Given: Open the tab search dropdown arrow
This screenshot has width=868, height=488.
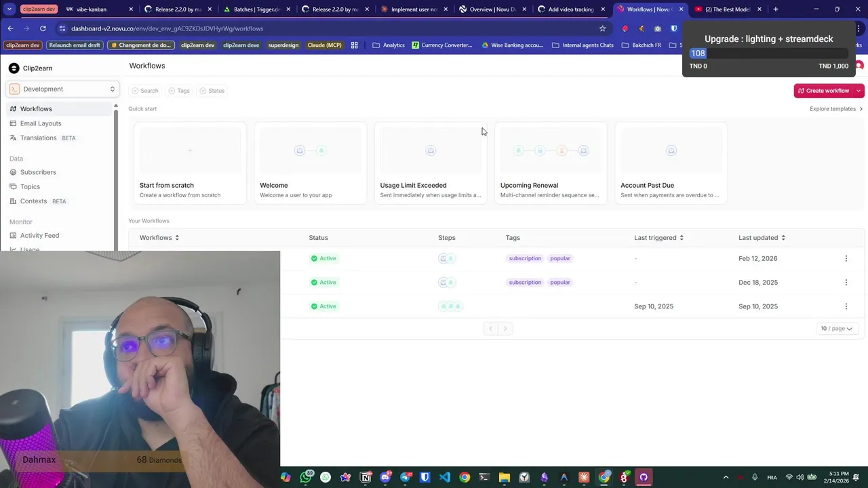Looking at the screenshot, I should [9, 9].
